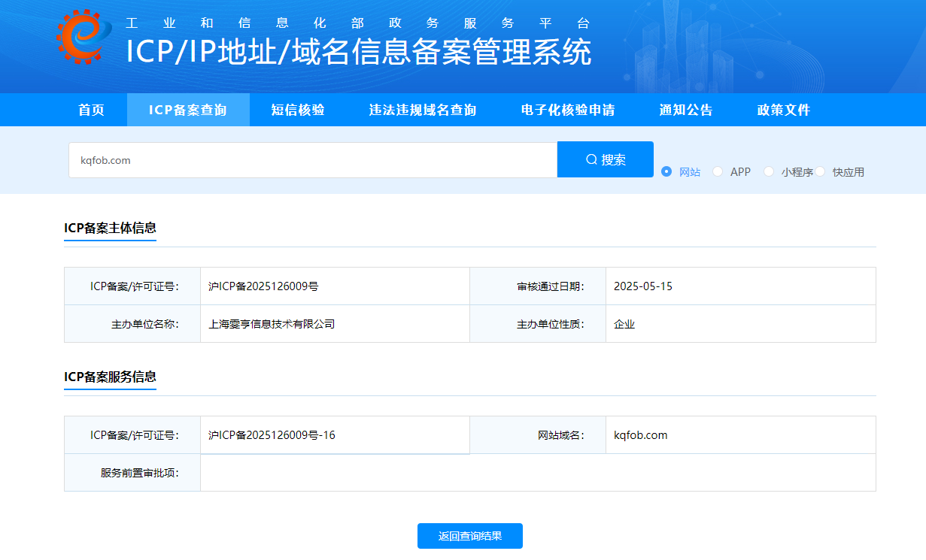Select the date 2025-05-15

click(x=643, y=286)
